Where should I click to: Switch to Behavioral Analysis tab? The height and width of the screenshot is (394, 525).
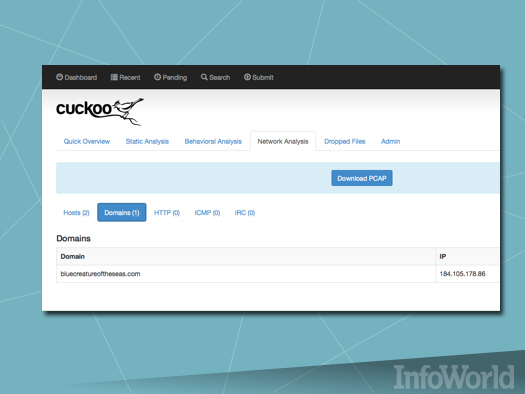coord(213,141)
